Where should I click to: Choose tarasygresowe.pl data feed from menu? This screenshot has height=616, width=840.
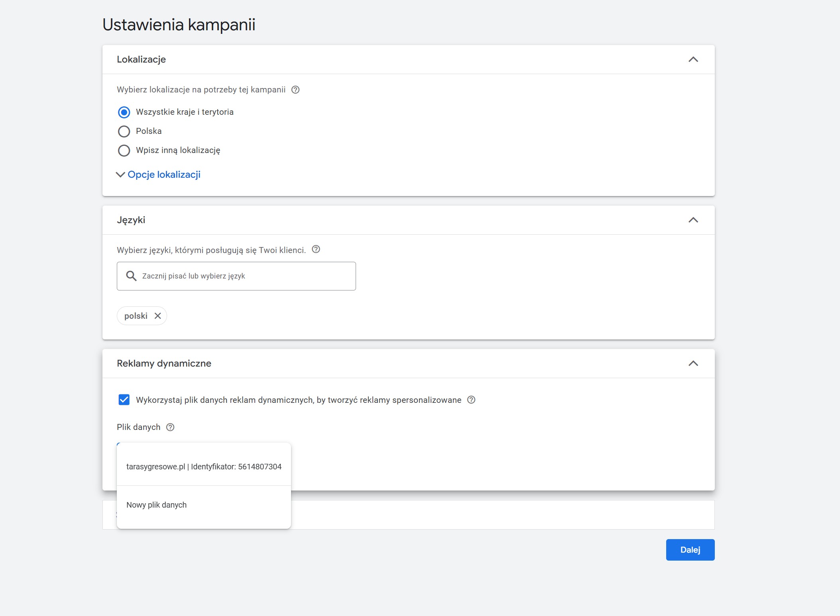click(204, 467)
